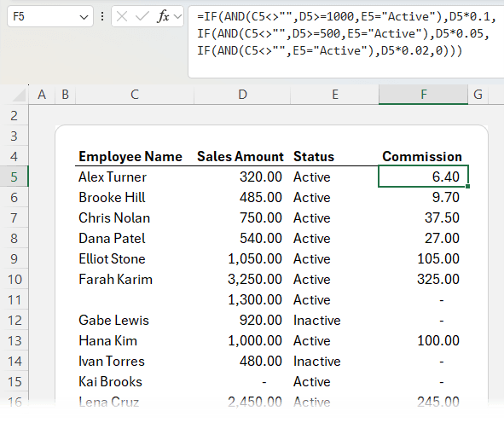Click the Cancel (X) formula icon
This screenshot has width=504, height=423.
pyautogui.click(x=122, y=16)
